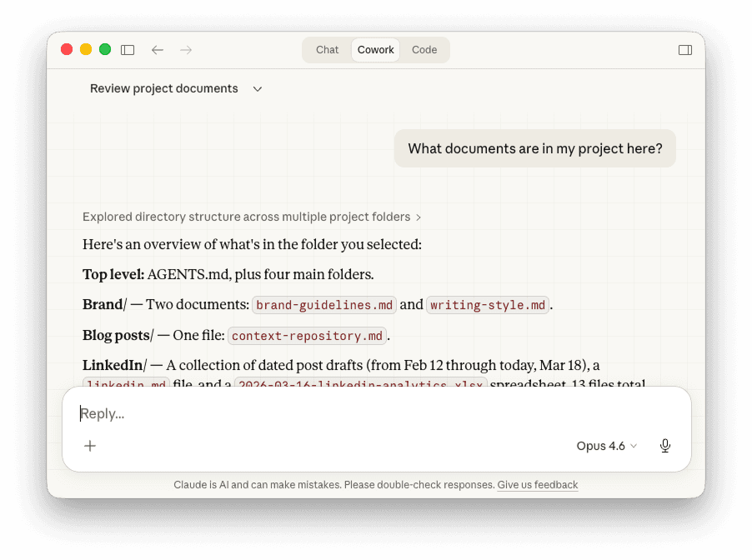Screen dimensions: 752x560
Task: Expand the explored directory structure details
Action: coord(250,217)
